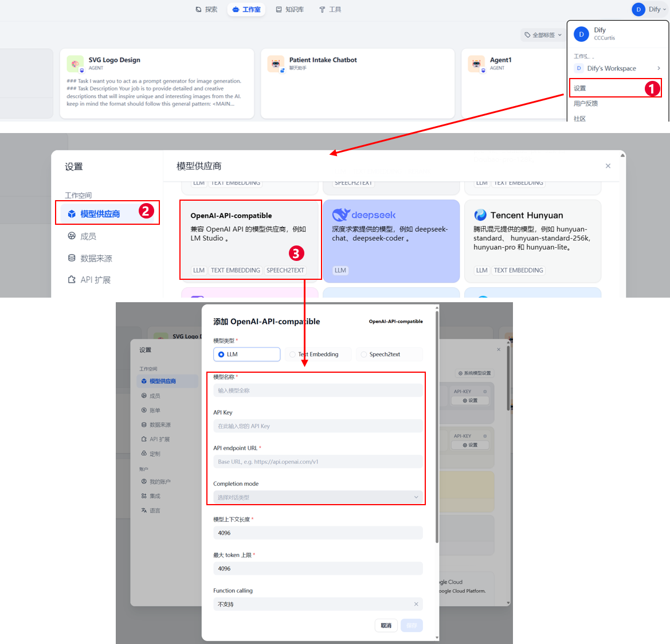Click the TEXT EMBEDDING tag on Tencent Hunyuan card
This screenshot has width=670, height=644.
pyautogui.click(x=518, y=270)
